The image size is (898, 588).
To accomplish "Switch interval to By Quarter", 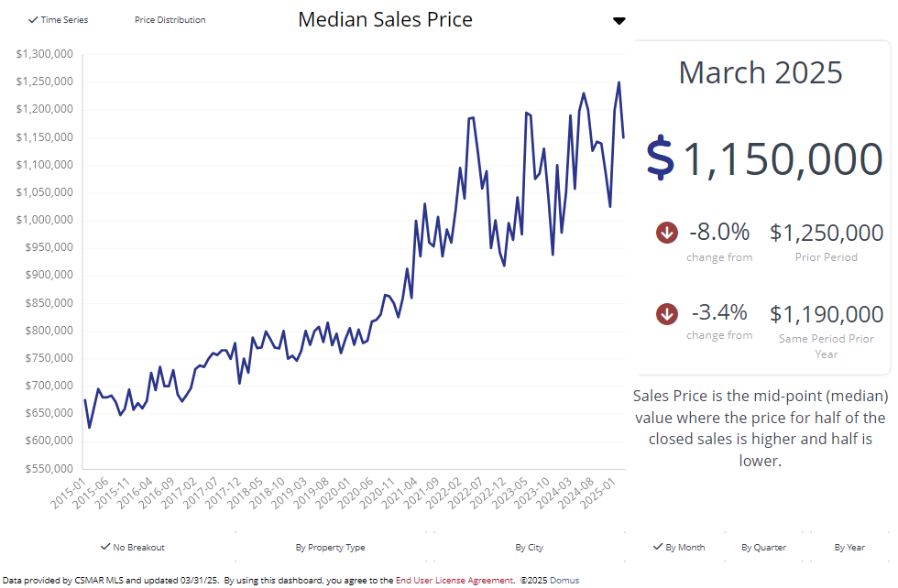I will click(763, 547).
